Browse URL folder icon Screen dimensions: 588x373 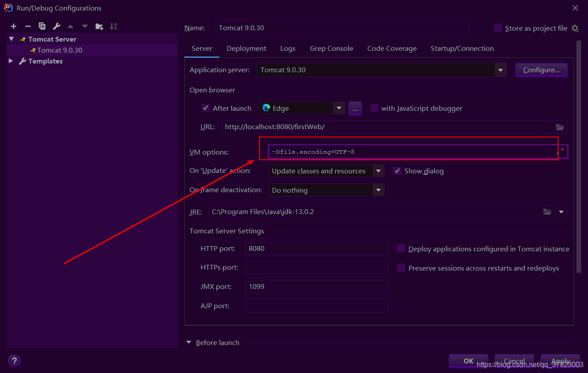560,127
